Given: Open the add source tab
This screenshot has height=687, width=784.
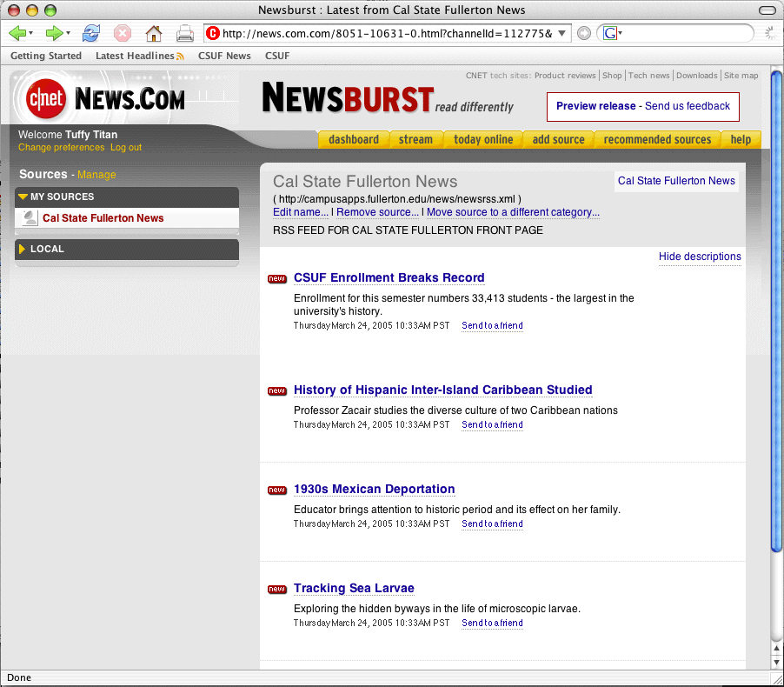Looking at the screenshot, I should pos(558,140).
